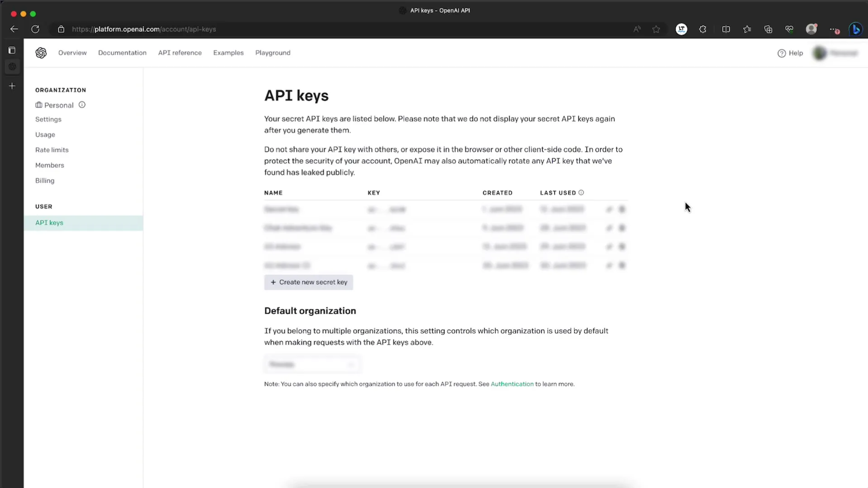Go back using the browser back arrow

tap(14, 29)
